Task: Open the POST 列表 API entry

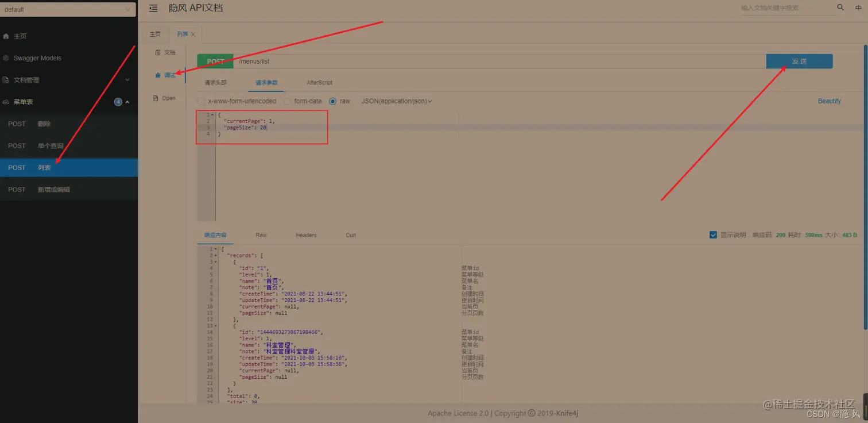Action: [69, 167]
